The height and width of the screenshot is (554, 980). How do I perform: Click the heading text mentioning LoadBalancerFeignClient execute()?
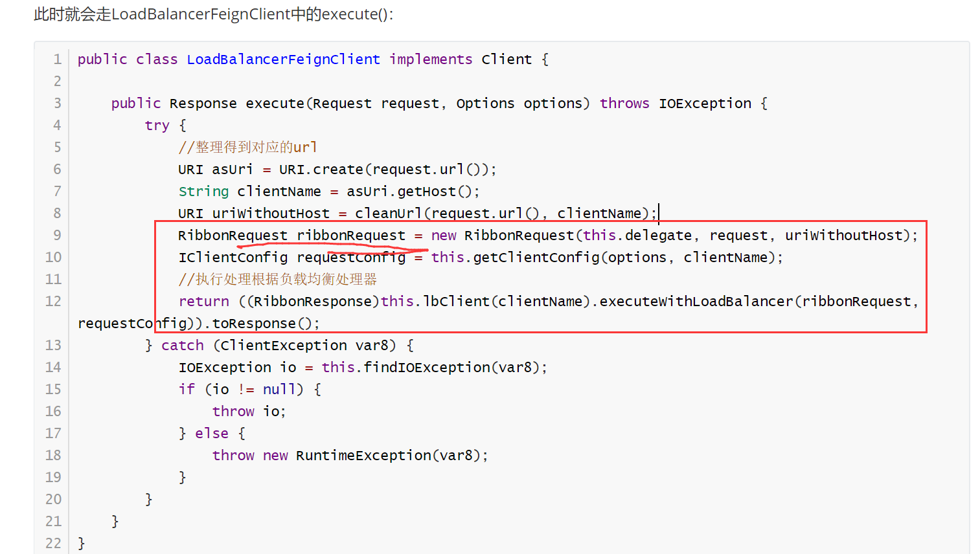pos(214,14)
